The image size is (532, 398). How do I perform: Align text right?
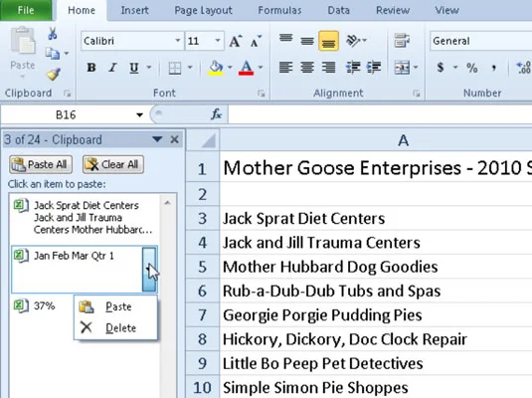[x=328, y=68]
